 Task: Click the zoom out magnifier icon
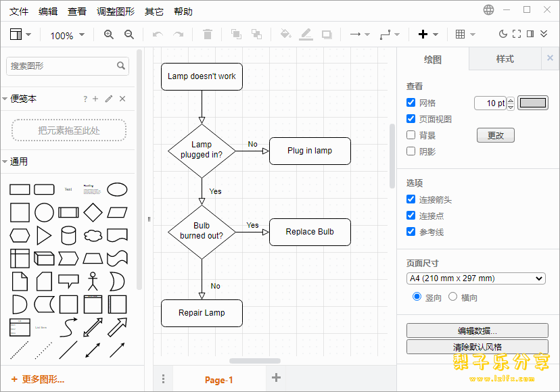(x=129, y=34)
